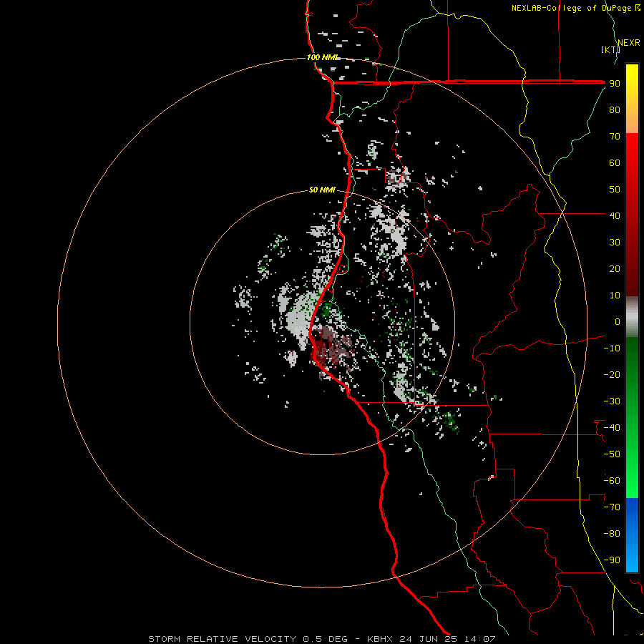Click the legend value "-70"
Image resolution: width=644 pixels, height=644 pixels.
coord(612,507)
